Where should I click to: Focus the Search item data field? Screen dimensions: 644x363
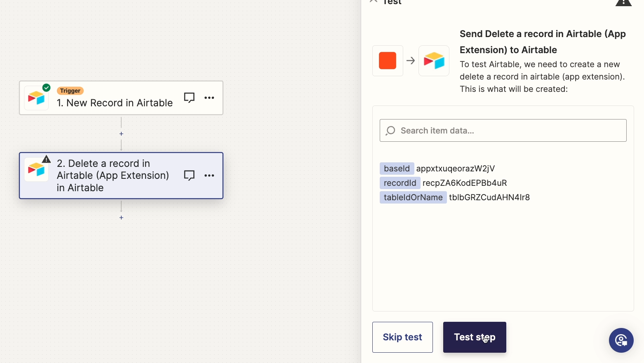point(503,131)
